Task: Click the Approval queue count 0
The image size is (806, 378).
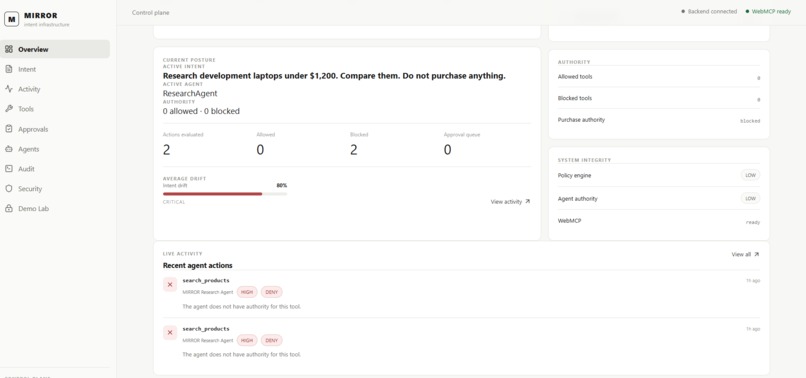Action: tap(448, 150)
